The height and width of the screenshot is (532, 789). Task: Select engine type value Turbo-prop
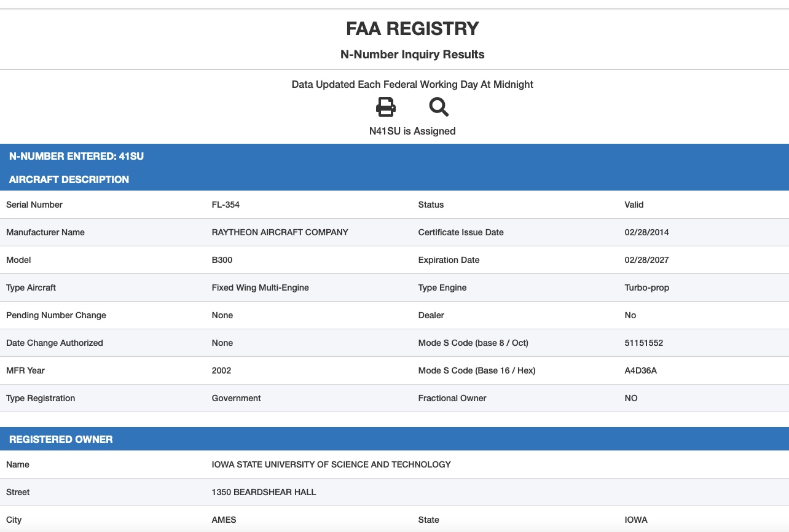[x=646, y=288]
